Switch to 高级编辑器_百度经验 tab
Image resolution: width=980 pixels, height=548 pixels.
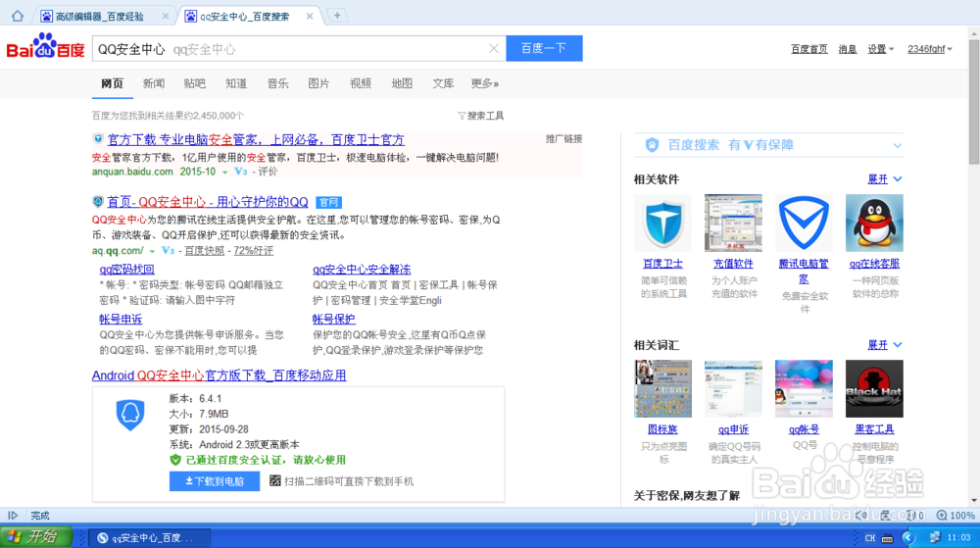pos(100,17)
